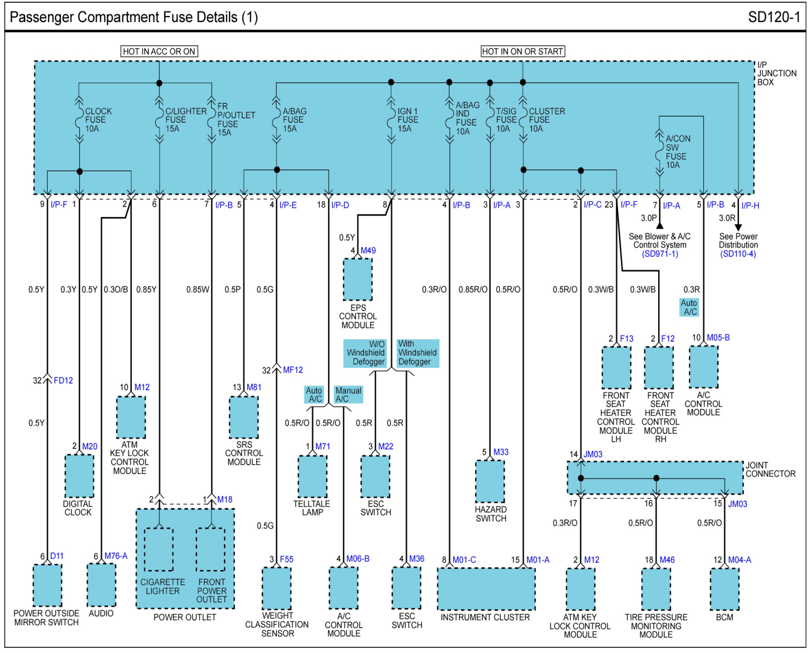Viewport: 812px width, 653px height.
Task: Click the M76-A audio connector label
Action: (116, 556)
